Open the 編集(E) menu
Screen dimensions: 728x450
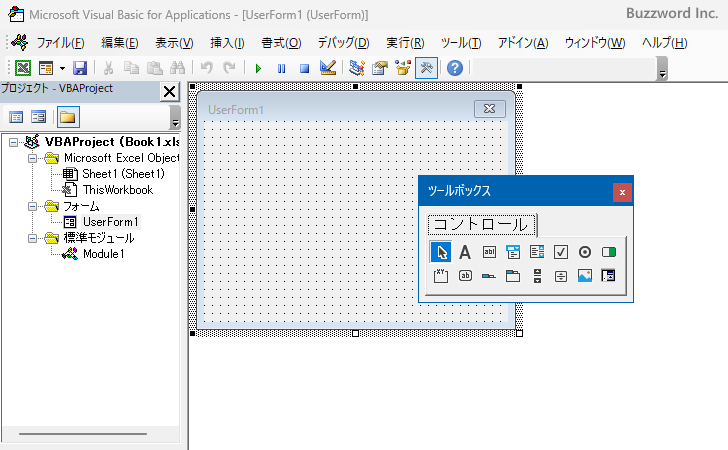(120, 43)
